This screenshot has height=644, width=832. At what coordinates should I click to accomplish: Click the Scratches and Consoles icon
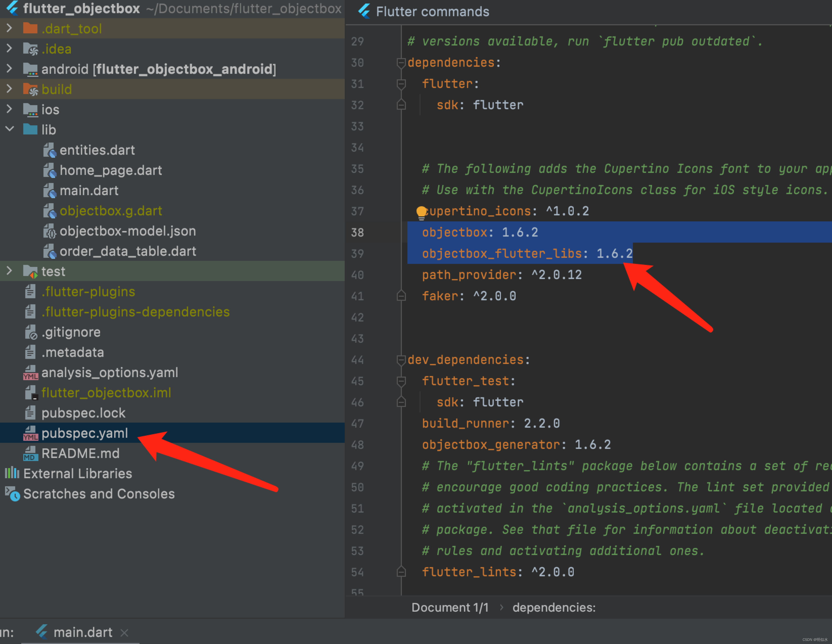[12, 494]
